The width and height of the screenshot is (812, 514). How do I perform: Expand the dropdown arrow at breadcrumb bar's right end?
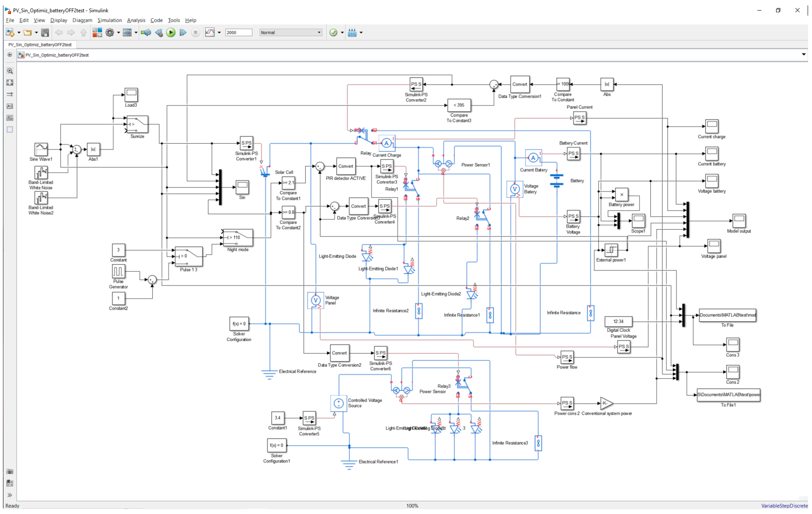tap(804, 54)
